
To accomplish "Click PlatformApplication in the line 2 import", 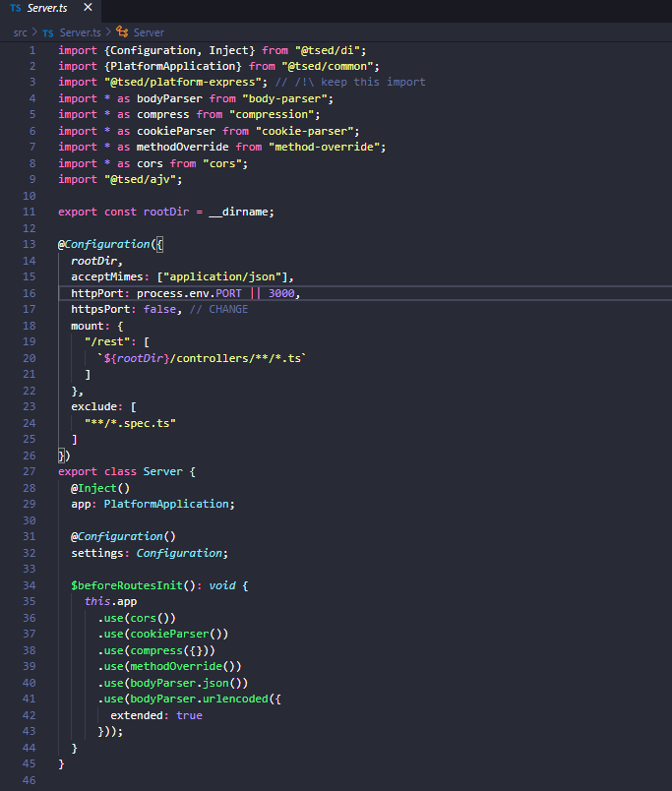I will 172,66.
